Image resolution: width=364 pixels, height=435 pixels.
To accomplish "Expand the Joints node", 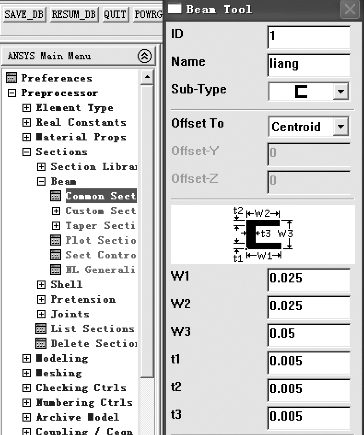I will [x=41, y=314].
